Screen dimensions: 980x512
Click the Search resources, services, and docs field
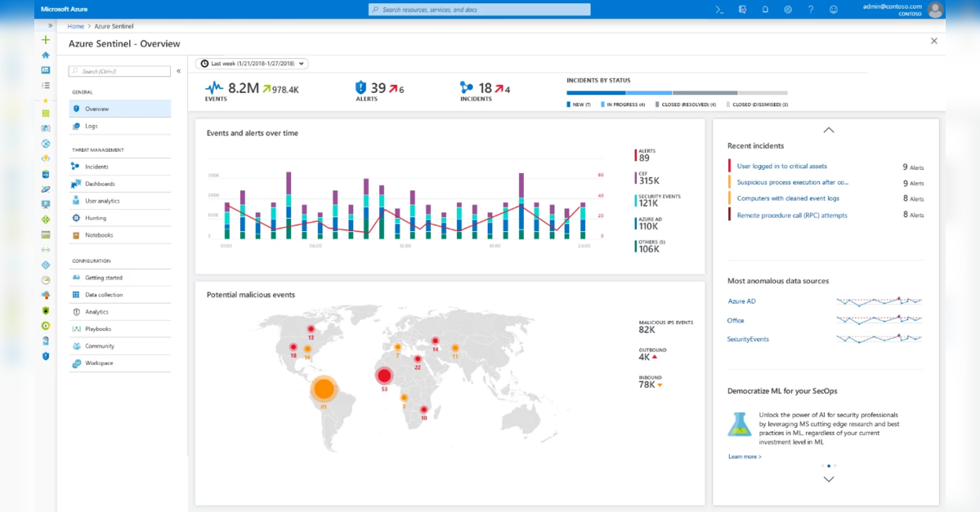coord(479,10)
